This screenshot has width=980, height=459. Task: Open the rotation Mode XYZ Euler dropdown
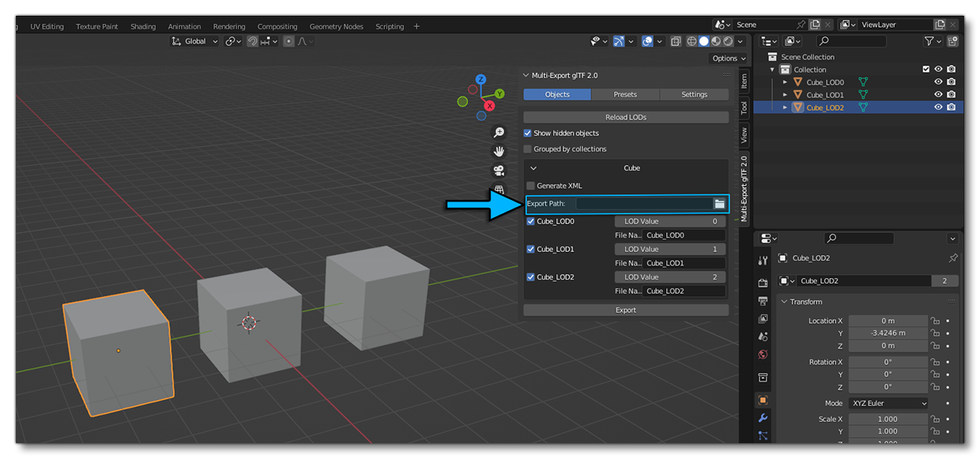[x=889, y=403]
